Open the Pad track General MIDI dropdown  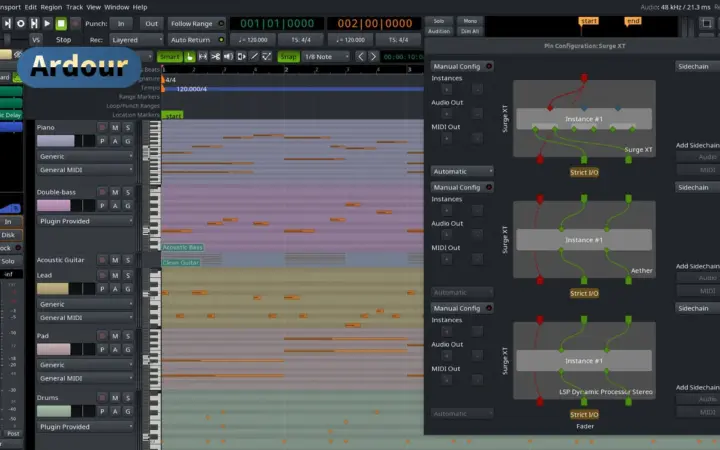(85, 378)
